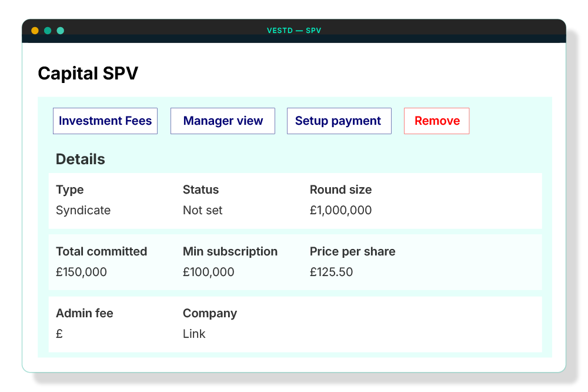Click the teal window dot
Viewport: 588px width, 392px height.
(x=61, y=31)
